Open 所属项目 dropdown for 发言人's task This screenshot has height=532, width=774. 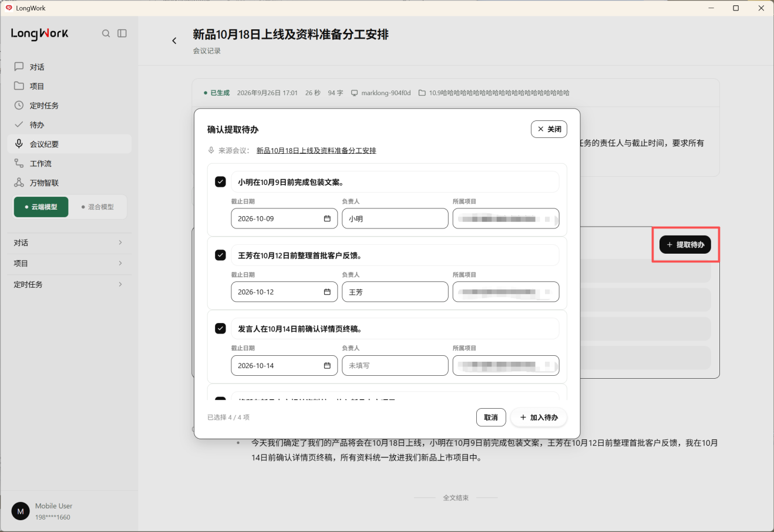506,365
